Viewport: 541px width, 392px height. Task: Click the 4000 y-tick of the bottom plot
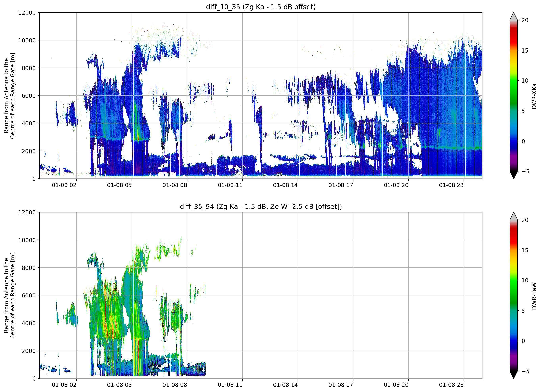click(x=29, y=323)
